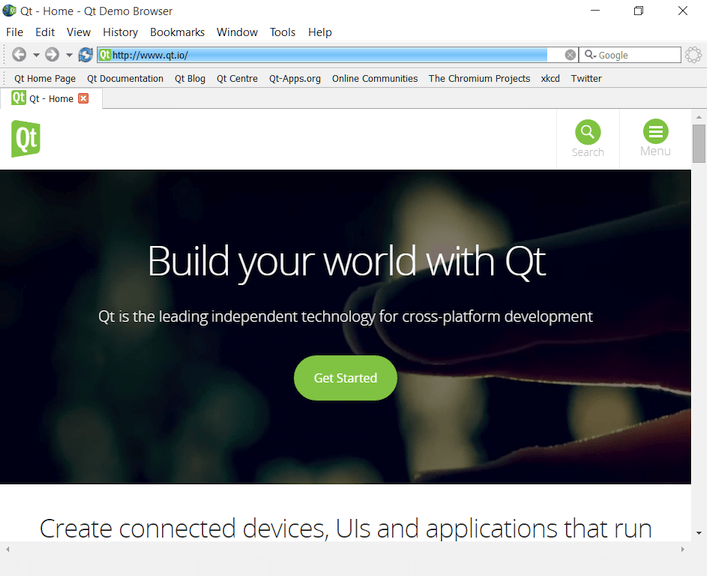
Task: Close the Qt - Home tab
Action: pos(83,98)
